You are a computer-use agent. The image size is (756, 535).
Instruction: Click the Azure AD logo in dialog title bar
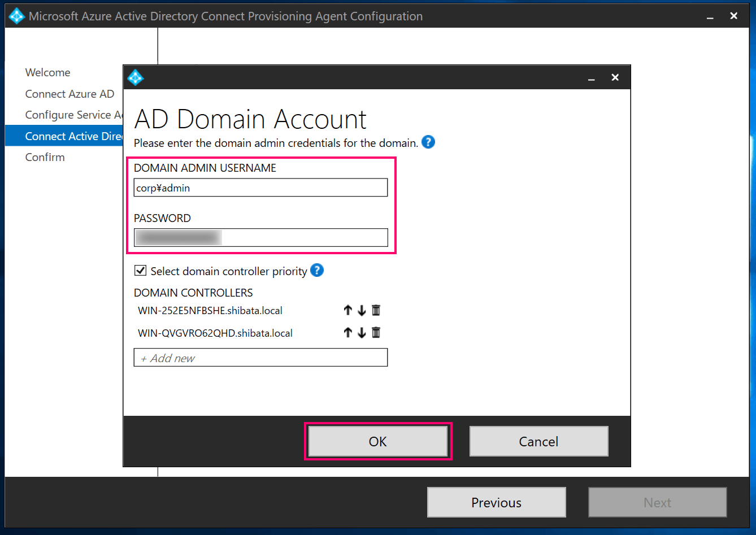(x=136, y=77)
